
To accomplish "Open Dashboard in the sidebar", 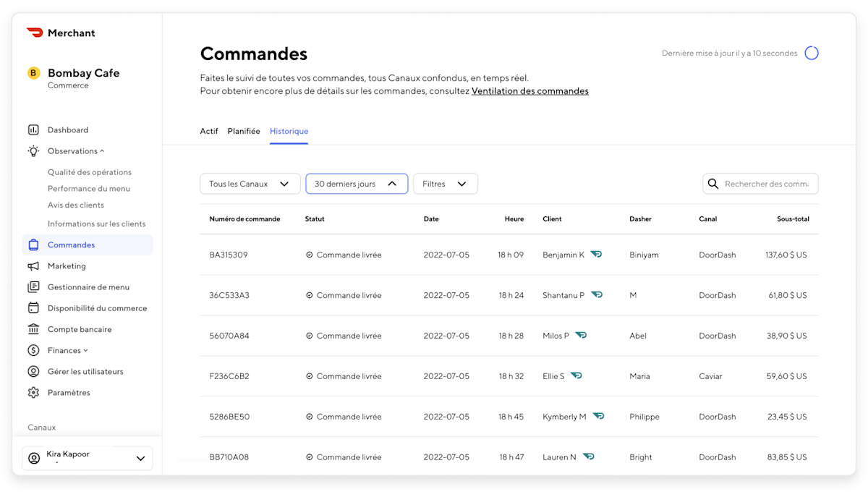I will pos(68,130).
